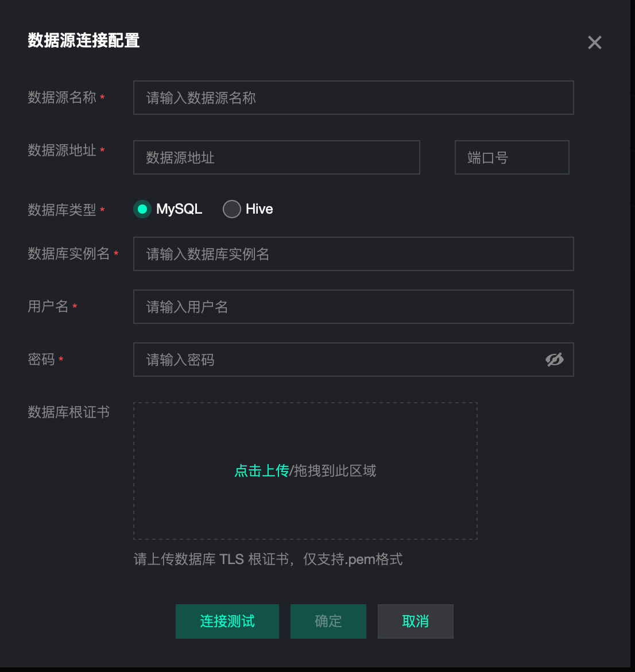Select the MySQL database type
The height and width of the screenshot is (672, 635).
(x=142, y=209)
